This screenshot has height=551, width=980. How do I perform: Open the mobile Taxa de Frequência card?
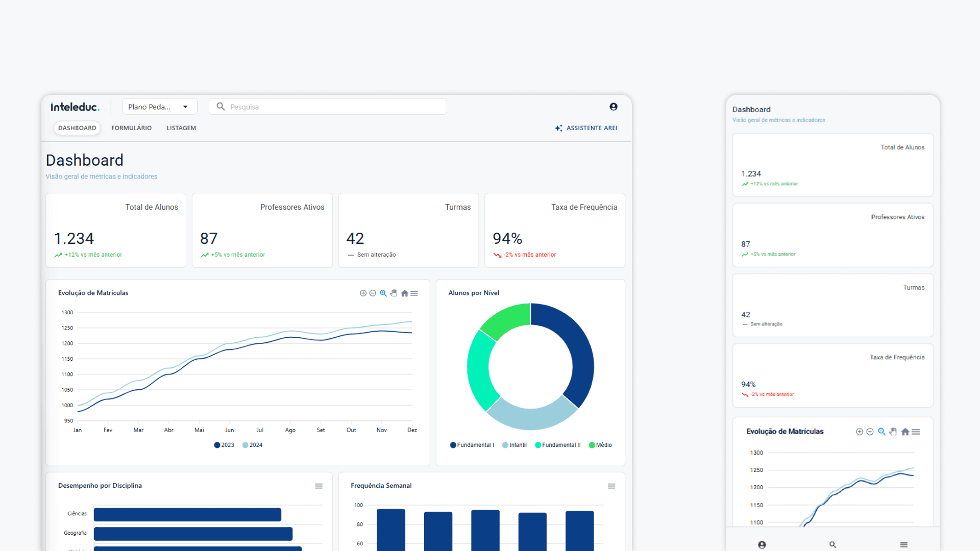point(833,375)
